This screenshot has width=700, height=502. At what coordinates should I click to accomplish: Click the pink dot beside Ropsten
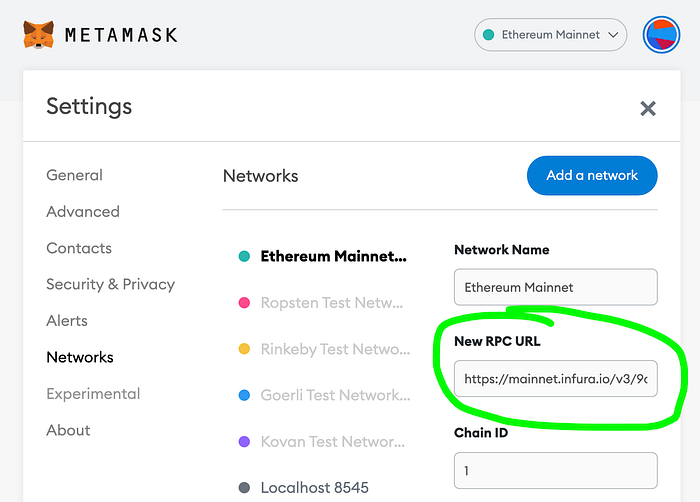pos(244,303)
